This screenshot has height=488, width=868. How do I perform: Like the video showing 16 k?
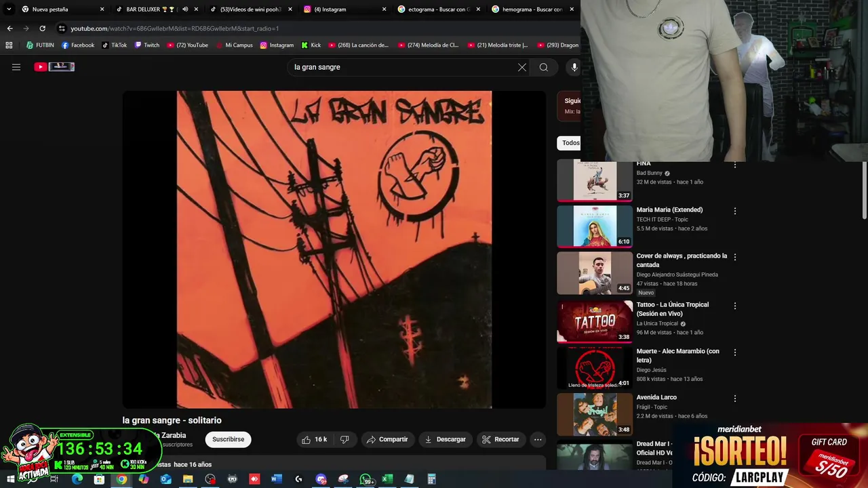pyautogui.click(x=315, y=439)
